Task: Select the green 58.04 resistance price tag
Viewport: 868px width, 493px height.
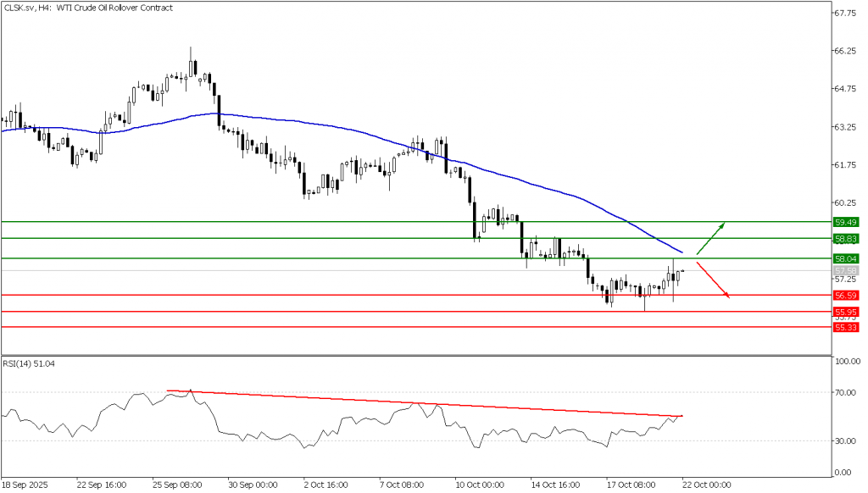Action: click(846, 258)
